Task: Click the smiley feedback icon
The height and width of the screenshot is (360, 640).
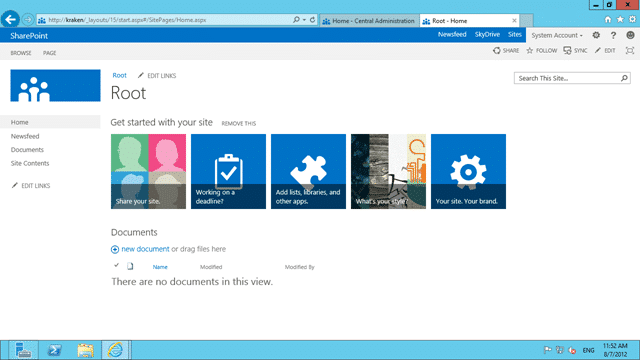Action: pyautogui.click(x=630, y=35)
